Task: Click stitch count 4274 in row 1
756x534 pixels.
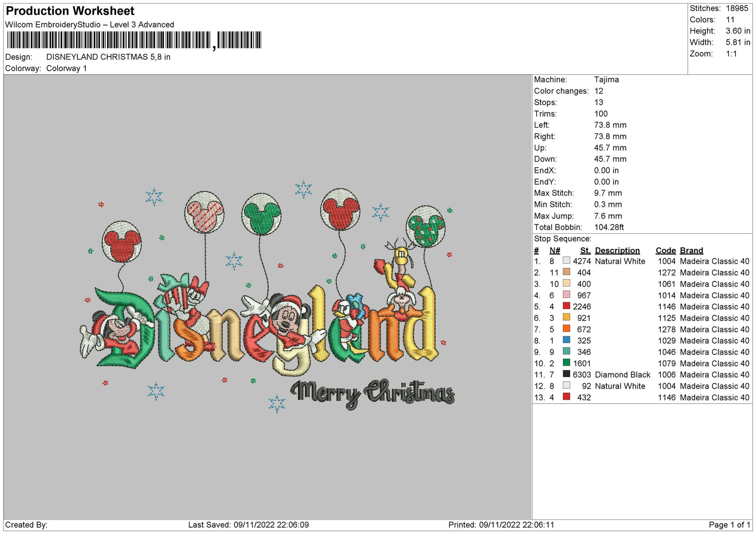Action: pyautogui.click(x=582, y=261)
